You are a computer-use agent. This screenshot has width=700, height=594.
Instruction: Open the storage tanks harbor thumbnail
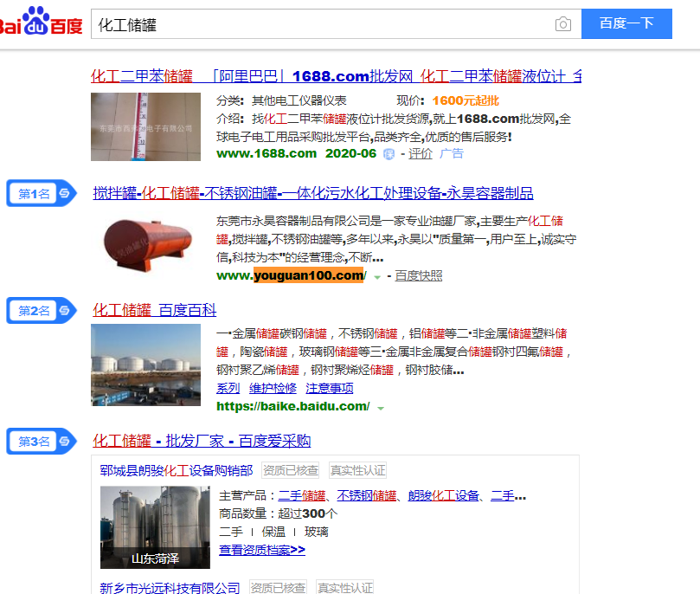[x=145, y=365]
